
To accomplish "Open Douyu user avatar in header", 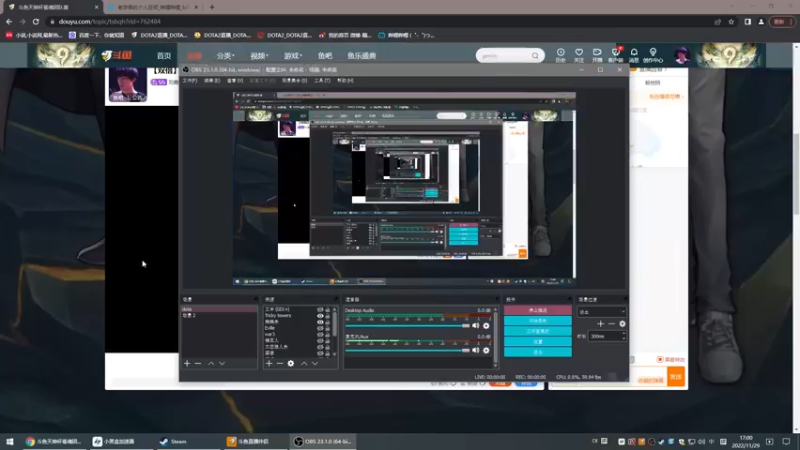I will pyautogui.click(x=682, y=56).
